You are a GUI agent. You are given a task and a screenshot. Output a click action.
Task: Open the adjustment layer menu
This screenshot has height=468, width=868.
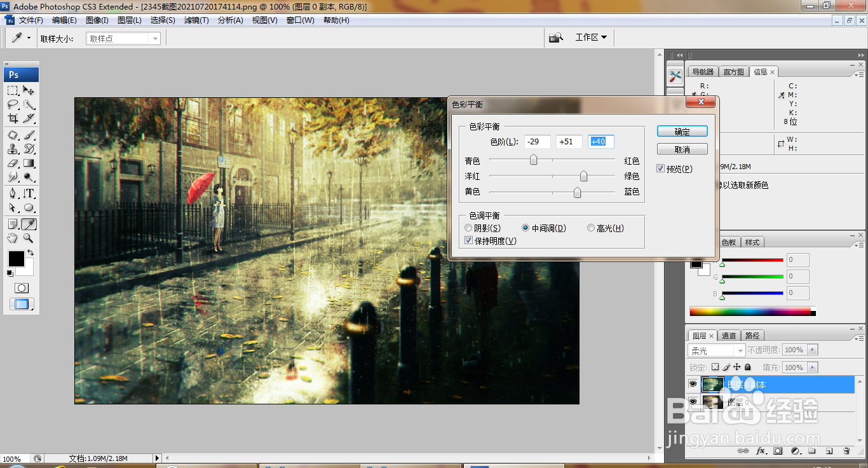point(795,451)
